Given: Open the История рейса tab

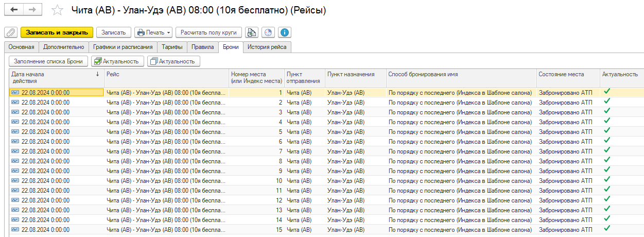Looking at the screenshot, I should click(x=267, y=47).
